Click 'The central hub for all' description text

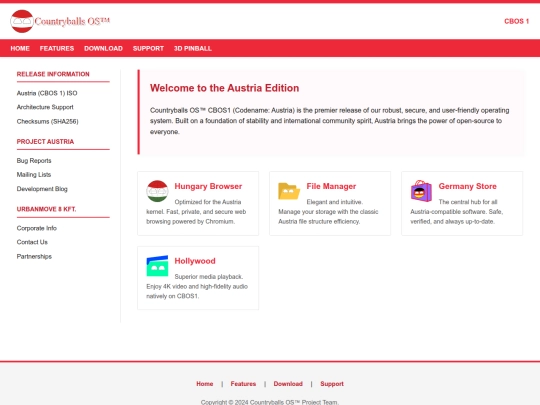coord(468,202)
